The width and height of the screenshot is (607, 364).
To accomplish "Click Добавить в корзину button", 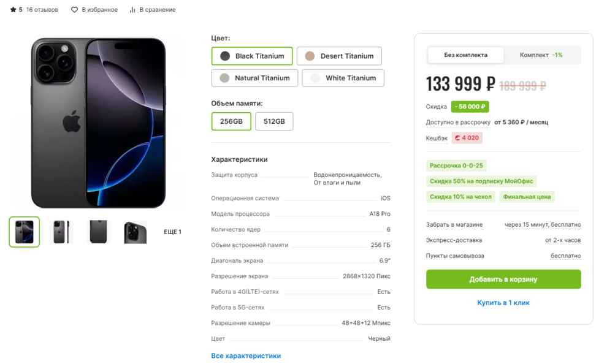I will click(503, 279).
